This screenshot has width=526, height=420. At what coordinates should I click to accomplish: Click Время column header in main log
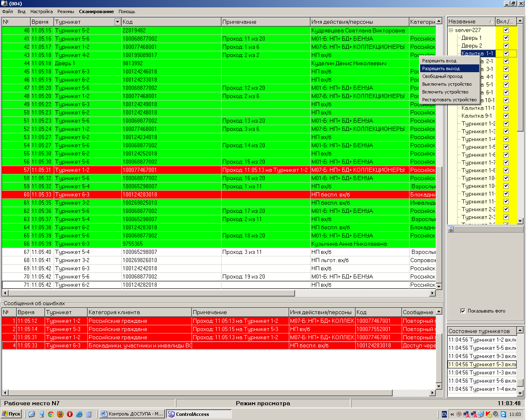click(42, 22)
